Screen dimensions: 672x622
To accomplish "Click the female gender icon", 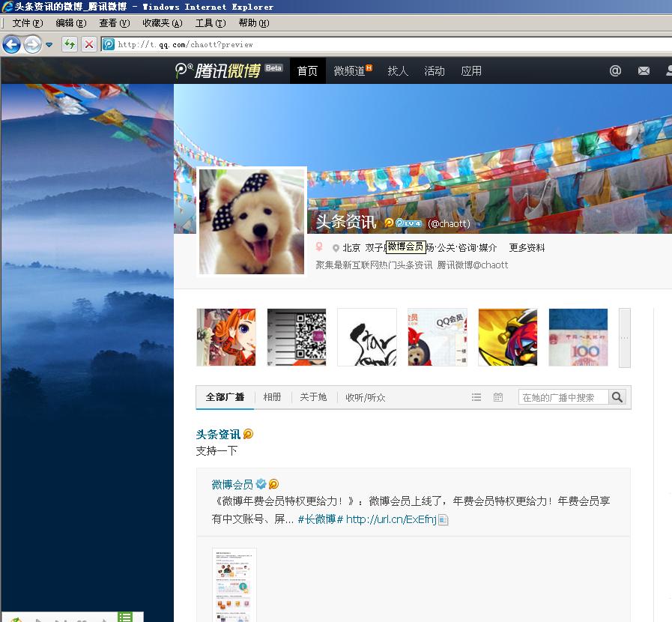I will (319, 247).
